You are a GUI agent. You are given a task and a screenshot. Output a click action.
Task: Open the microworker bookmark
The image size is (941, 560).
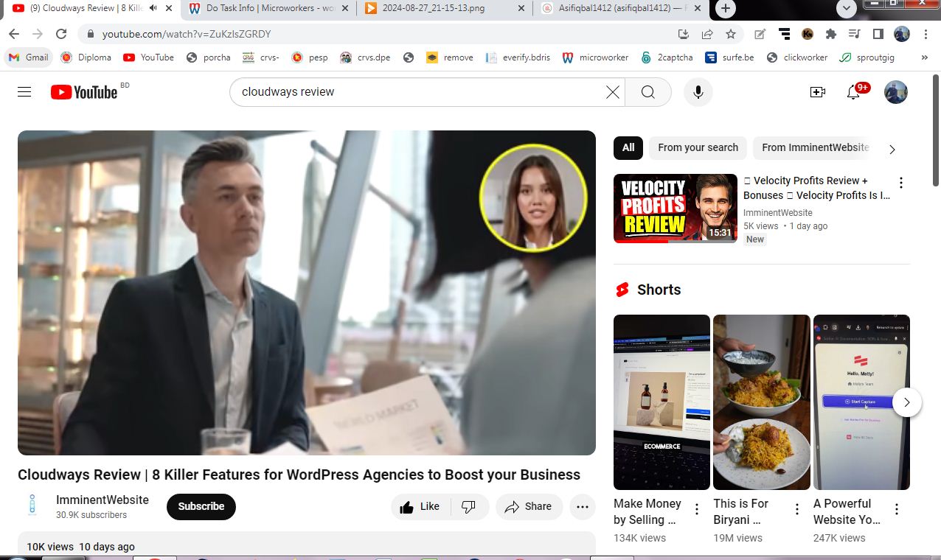point(595,57)
